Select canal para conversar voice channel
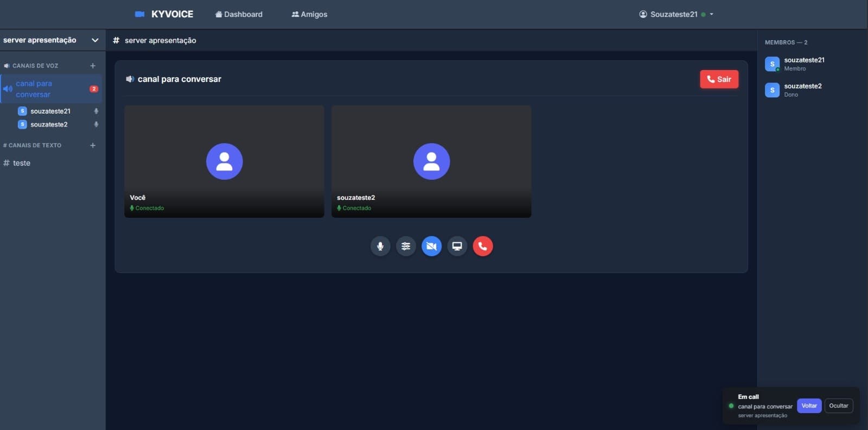868x430 pixels. coord(34,89)
